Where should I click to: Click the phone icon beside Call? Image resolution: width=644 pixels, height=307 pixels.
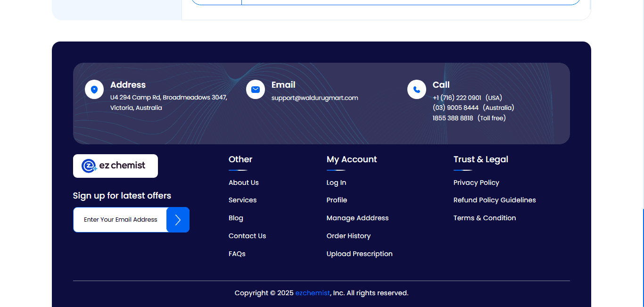(417, 90)
